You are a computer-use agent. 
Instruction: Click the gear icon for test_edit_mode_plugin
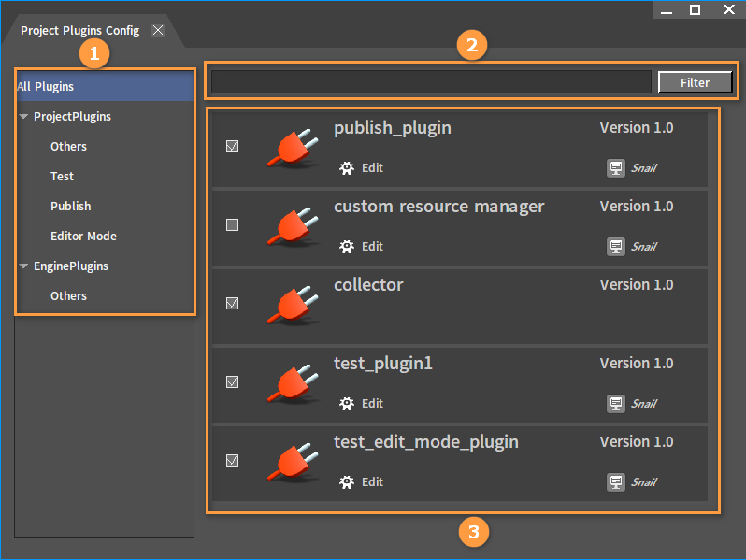[347, 482]
